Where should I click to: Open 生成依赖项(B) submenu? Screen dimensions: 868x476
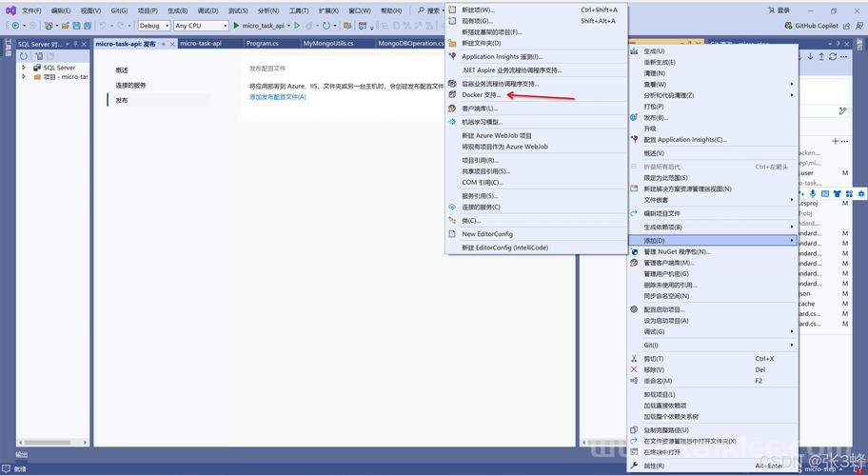pyautogui.click(x=713, y=227)
